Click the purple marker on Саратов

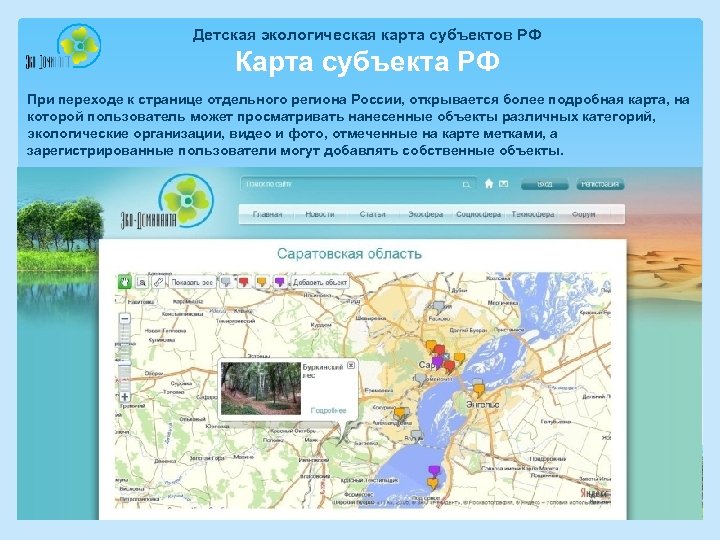coord(437,363)
